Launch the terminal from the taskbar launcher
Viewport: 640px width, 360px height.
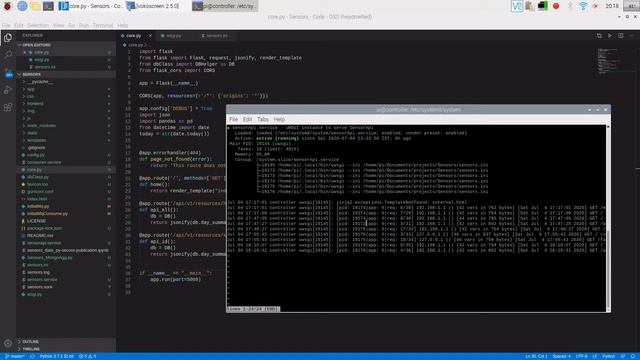click(48, 6)
